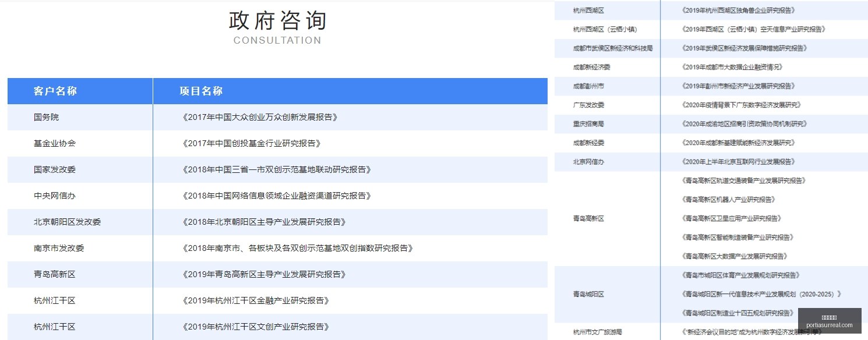This screenshot has height=340, width=868.
Task: Select the 成都新经济委 client cell
Action: (591, 67)
